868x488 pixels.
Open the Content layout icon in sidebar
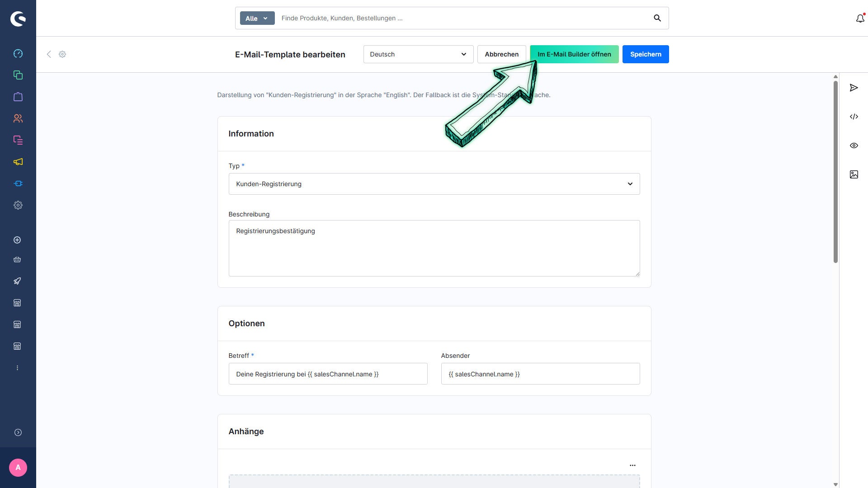18,140
